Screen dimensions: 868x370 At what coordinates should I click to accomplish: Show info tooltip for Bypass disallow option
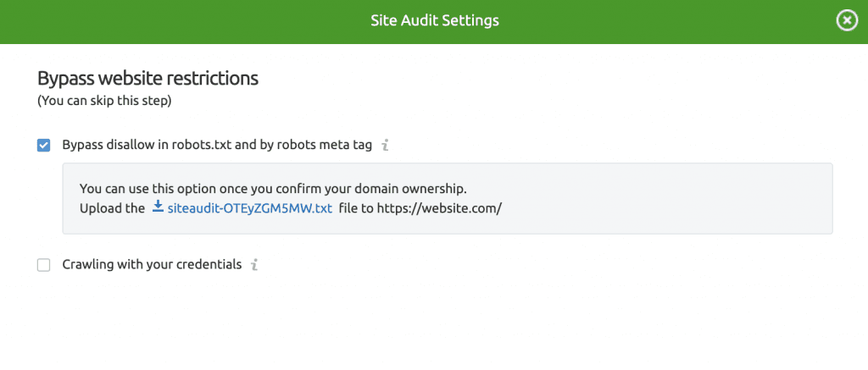385,146
